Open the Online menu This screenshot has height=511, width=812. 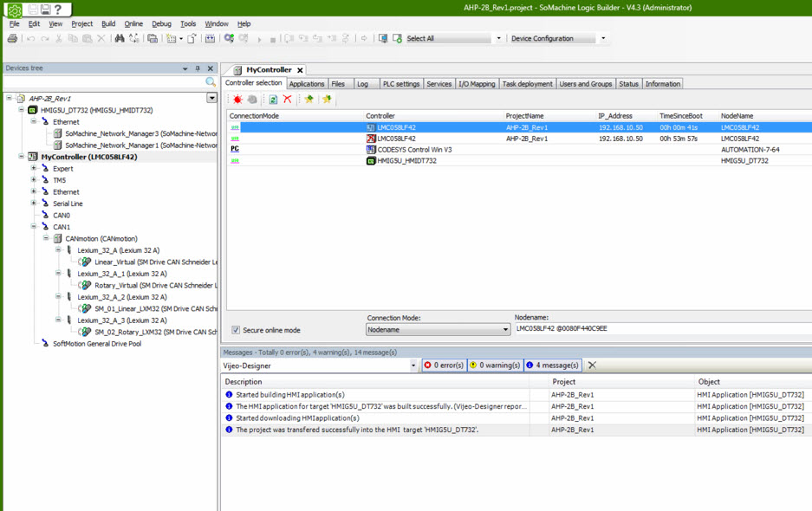pos(133,23)
